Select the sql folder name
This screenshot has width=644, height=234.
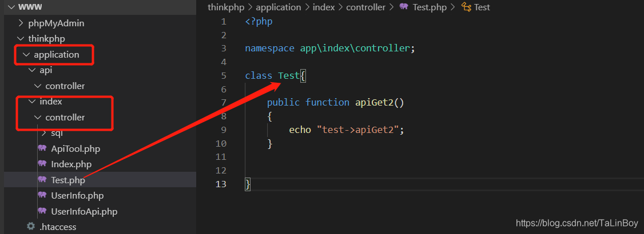click(x=57, y=133)
